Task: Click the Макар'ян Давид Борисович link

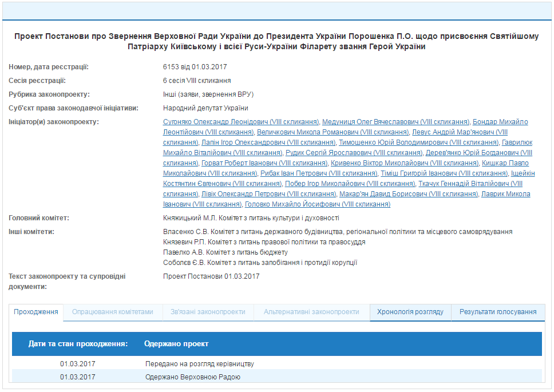Action: [409, 194]
